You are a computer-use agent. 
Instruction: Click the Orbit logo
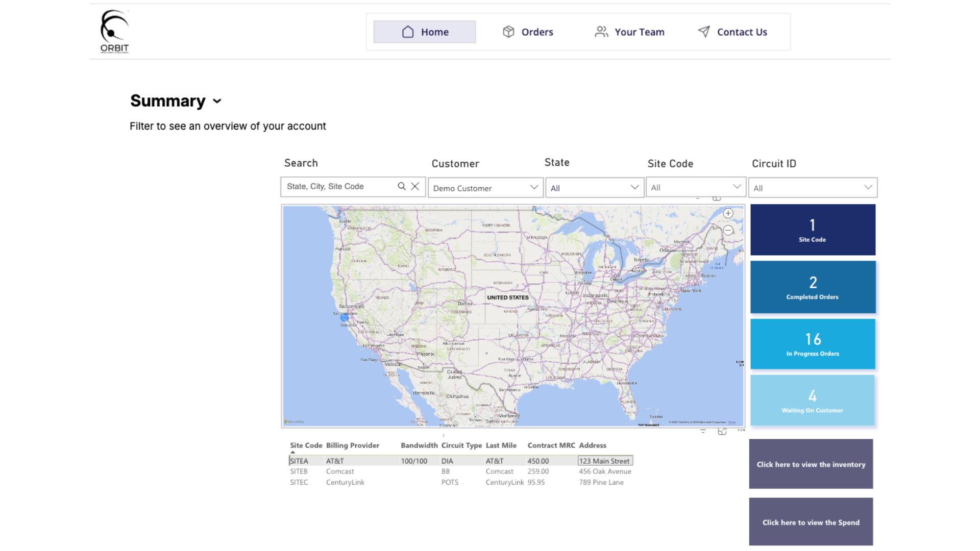(114, 32)
